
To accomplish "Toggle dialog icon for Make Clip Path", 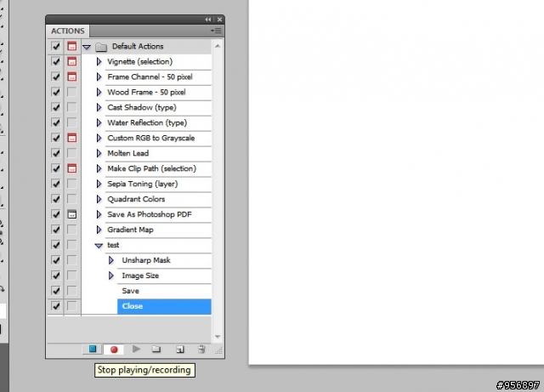I will click(71, 168).
